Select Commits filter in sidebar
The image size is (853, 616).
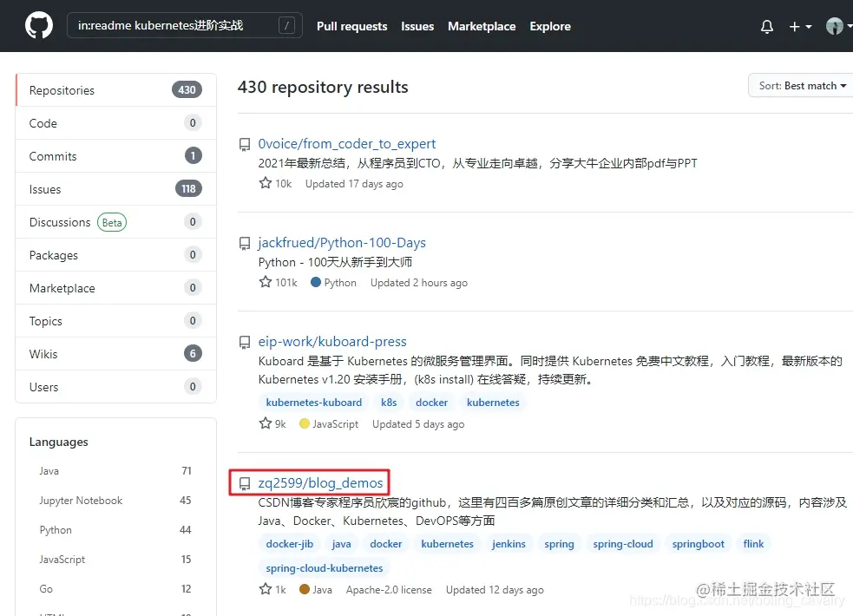[x=116, y=156]
